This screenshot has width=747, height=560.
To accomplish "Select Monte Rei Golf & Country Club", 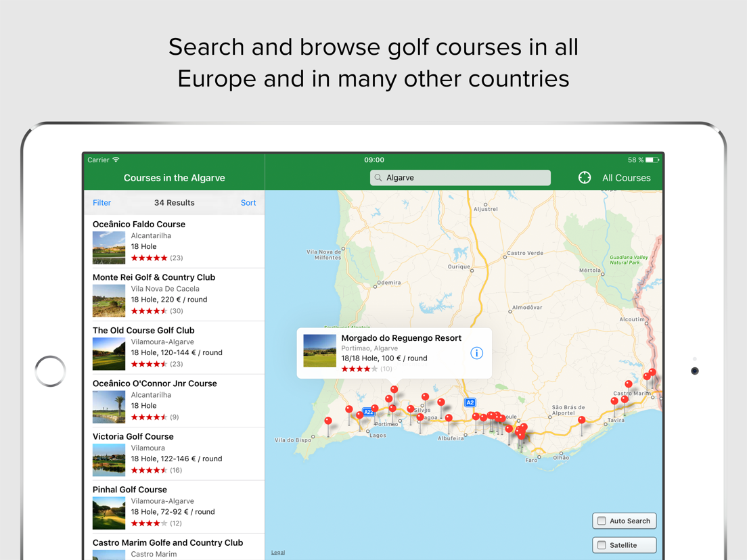I will [x=175, y=295].
